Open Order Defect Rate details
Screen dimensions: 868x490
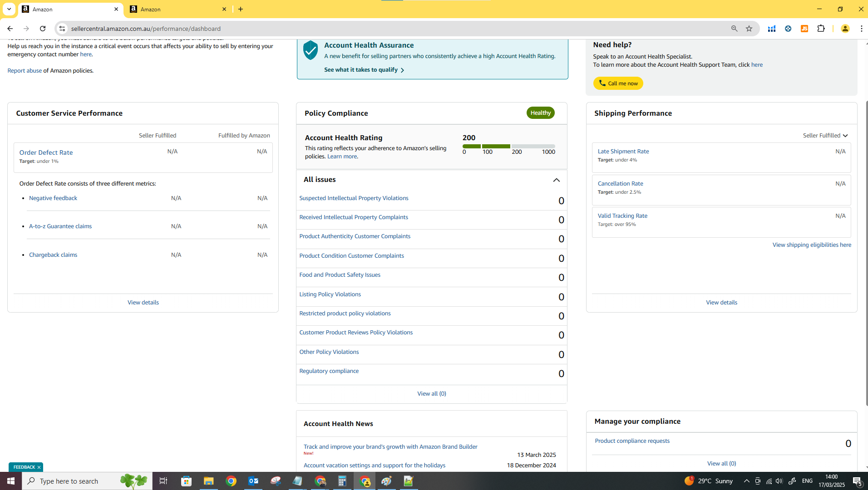tap(46, 152)
